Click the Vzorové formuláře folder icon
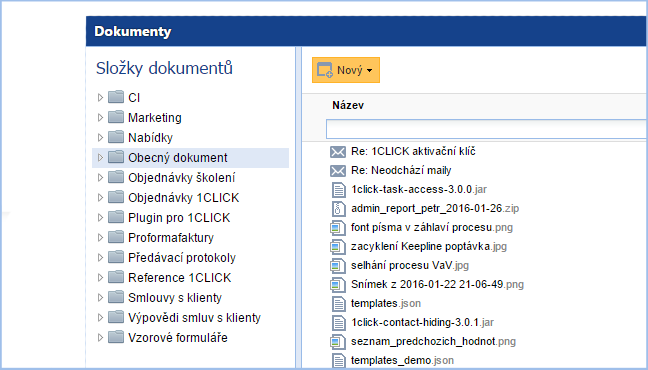The image size is (648, 370). tap(116, 337)
